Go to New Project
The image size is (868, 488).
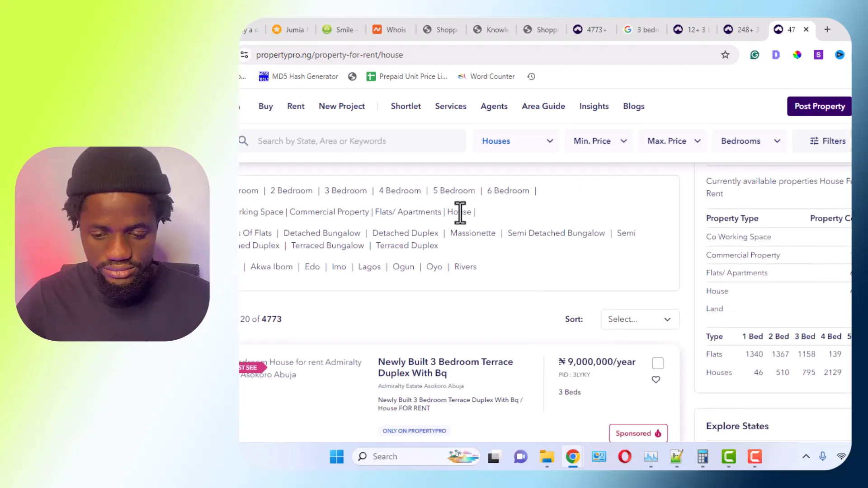tap(341, 106)
